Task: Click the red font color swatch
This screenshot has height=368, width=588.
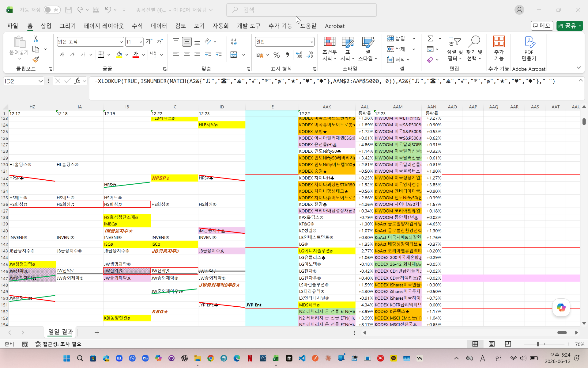Action: click(x=136, y=55)
